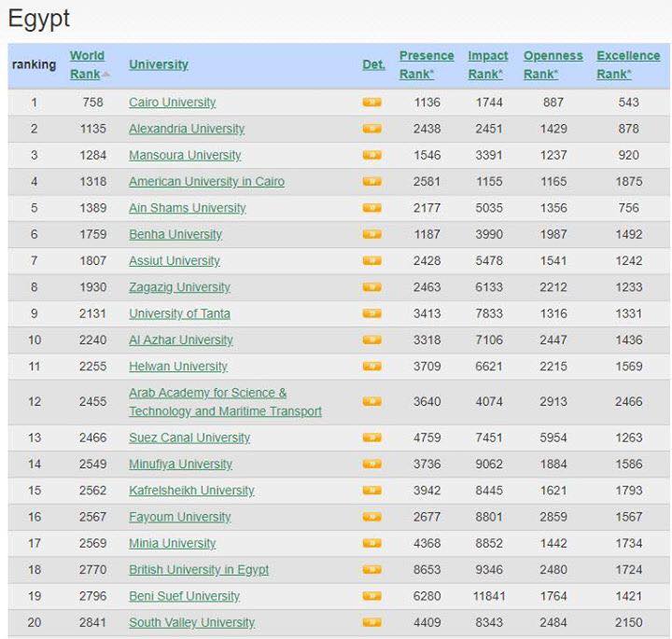The width and height of the screenshot is (672, 639).
Task: Open details icon for Kafrelsheikh University
Action: click(371, 491)
